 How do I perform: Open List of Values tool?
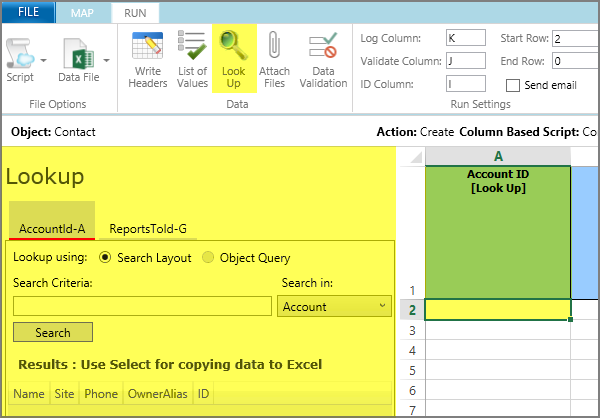[x=192, y=59]
